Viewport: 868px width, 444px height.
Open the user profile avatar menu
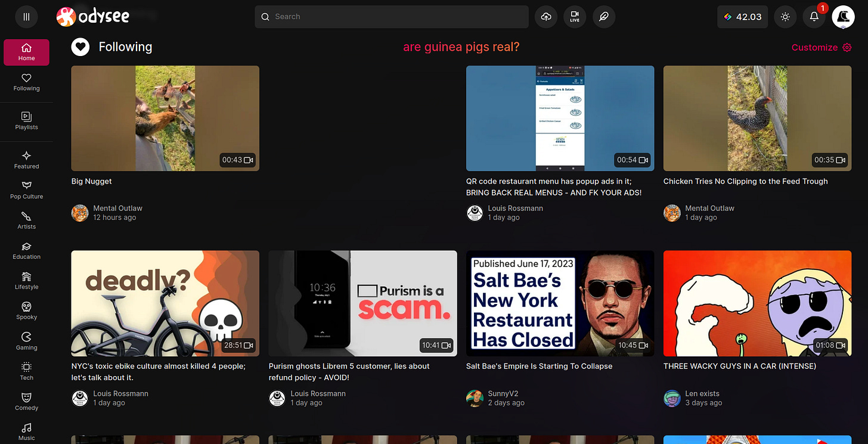point(843,17)
